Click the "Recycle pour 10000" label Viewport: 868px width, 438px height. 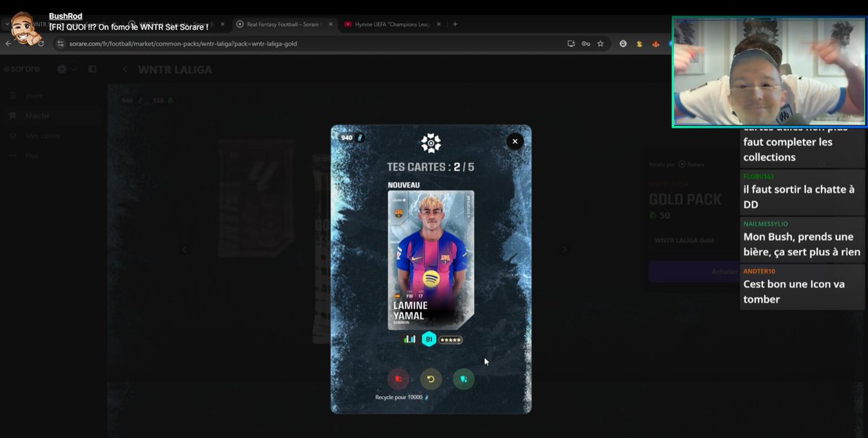pos(401,397)
